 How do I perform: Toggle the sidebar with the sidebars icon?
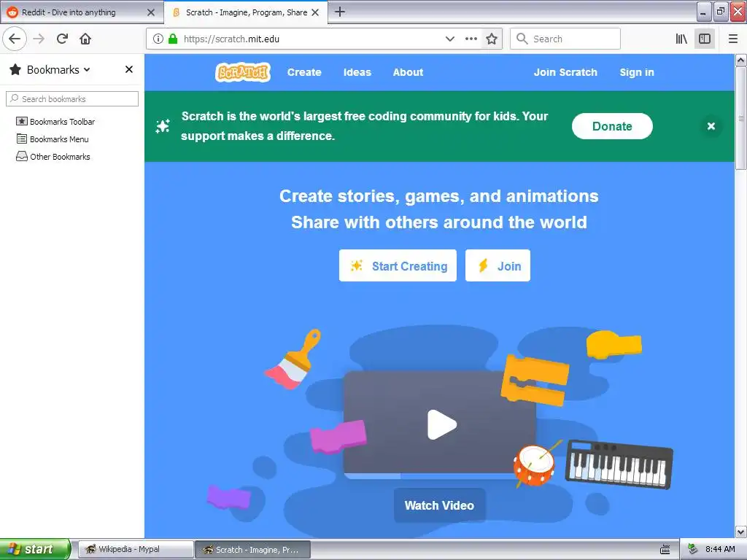coord(705,39)
